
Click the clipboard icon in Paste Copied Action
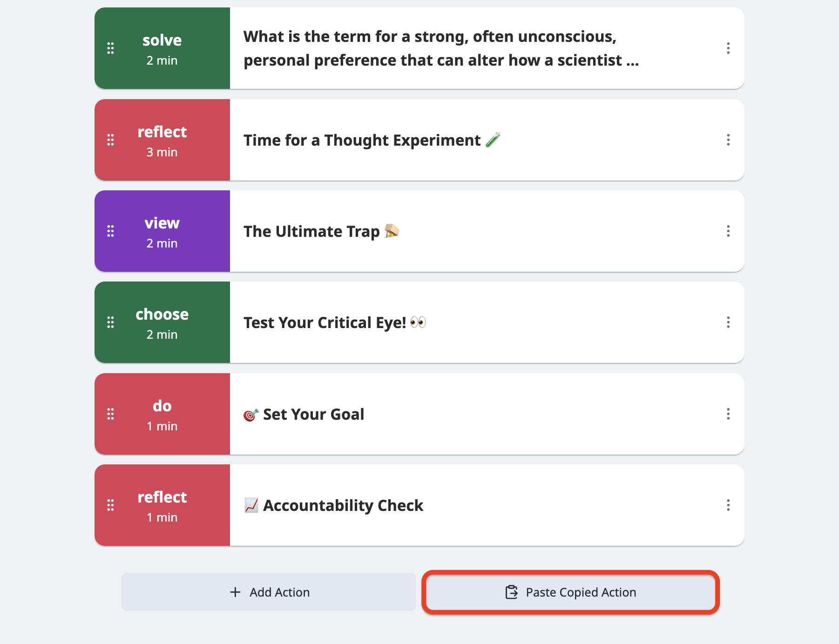pyautogui.click(x=512, y=592)
